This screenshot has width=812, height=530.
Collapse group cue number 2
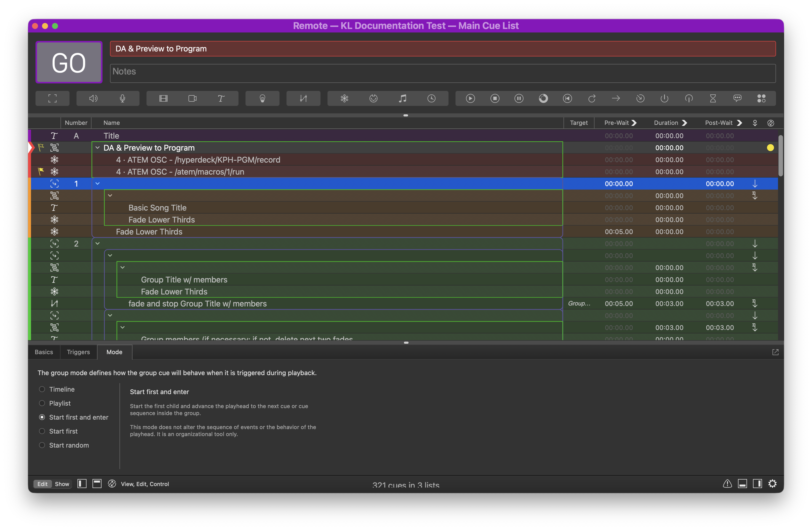[97, 243]
